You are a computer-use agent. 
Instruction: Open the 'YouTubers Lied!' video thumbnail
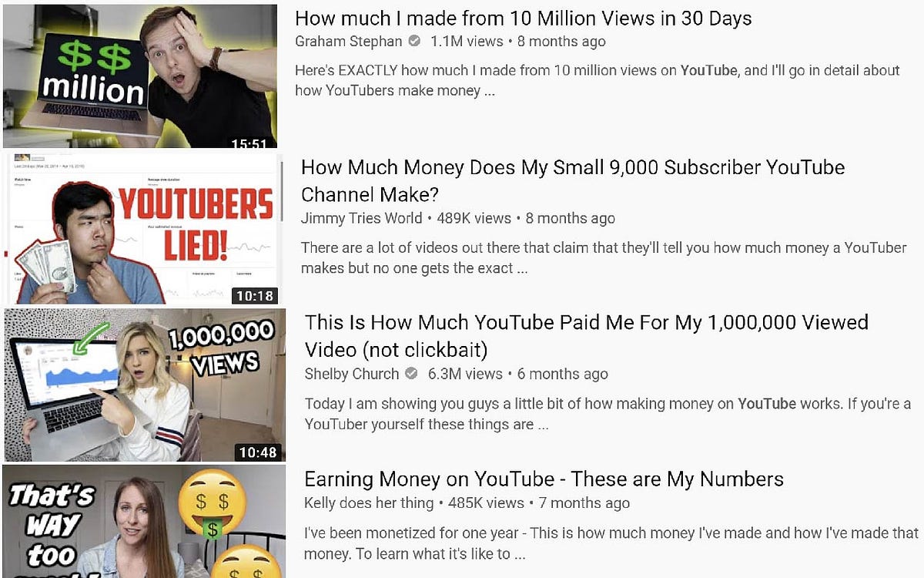(x=143, y=229)
